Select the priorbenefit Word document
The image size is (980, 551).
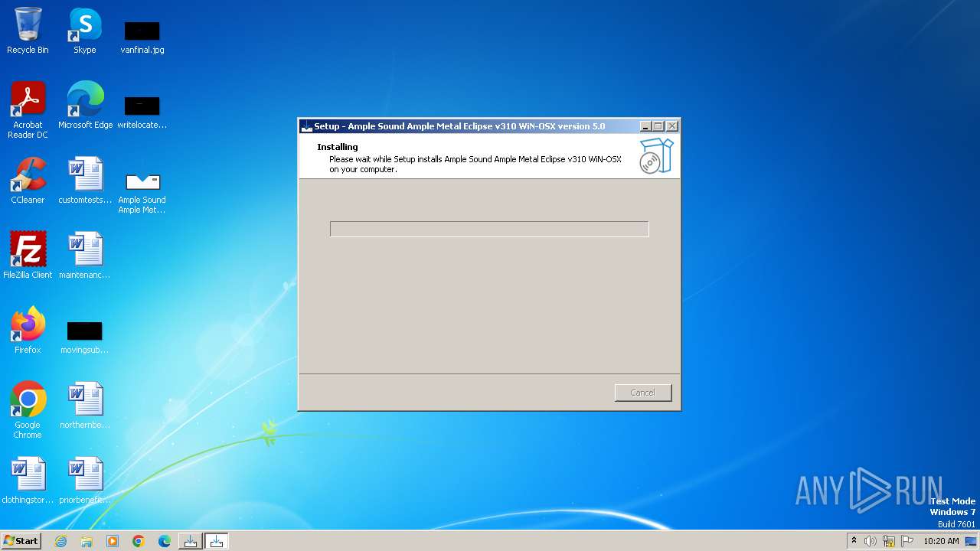(85, 481)
